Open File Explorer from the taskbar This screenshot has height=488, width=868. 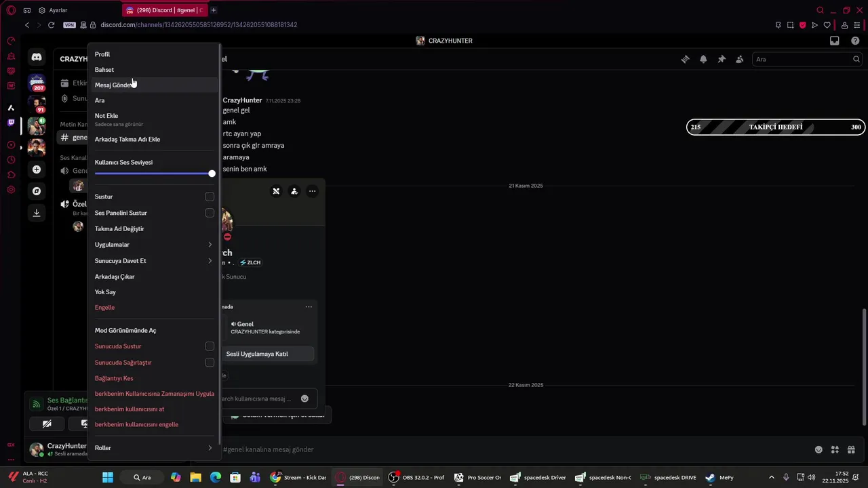tap(195, 477)
